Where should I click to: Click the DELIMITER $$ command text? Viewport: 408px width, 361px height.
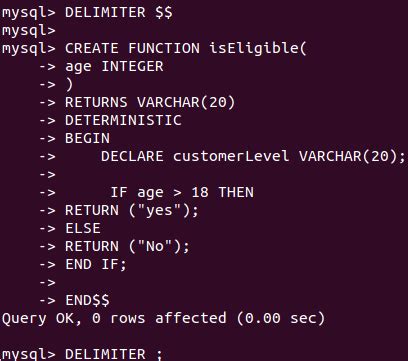pos(119,13)
